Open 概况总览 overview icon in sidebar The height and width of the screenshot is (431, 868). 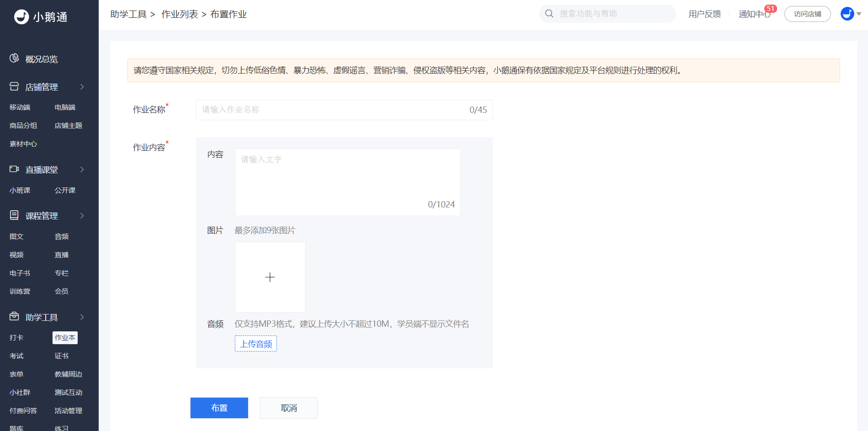14,59
